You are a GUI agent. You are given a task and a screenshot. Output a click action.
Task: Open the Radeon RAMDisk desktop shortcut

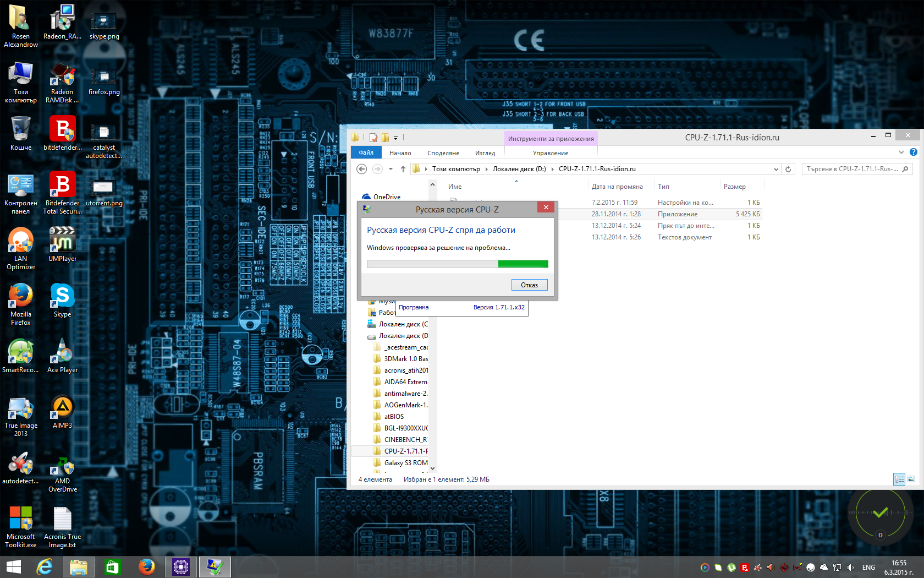(x=62, y=83)
